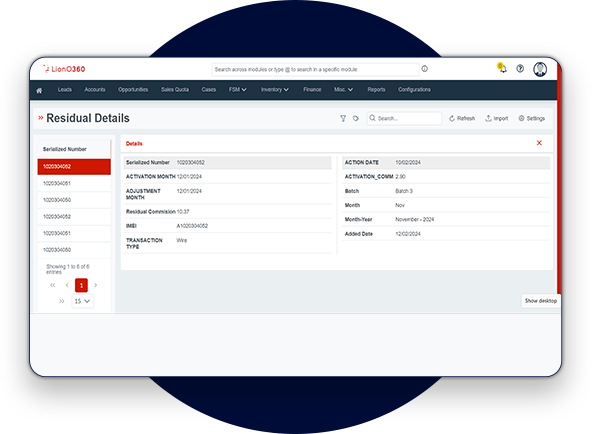Close the Details panel with red X
The height and width of the screenshot is (434, 592).
539,143
